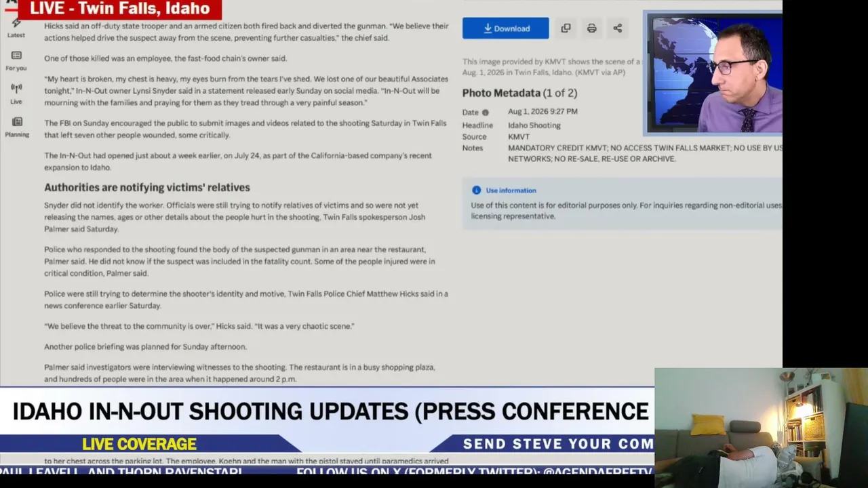Click the MANDATORY CREDIT KMVT notes text
This screenshot has height=488, width=868.
[x=644, y=153]
